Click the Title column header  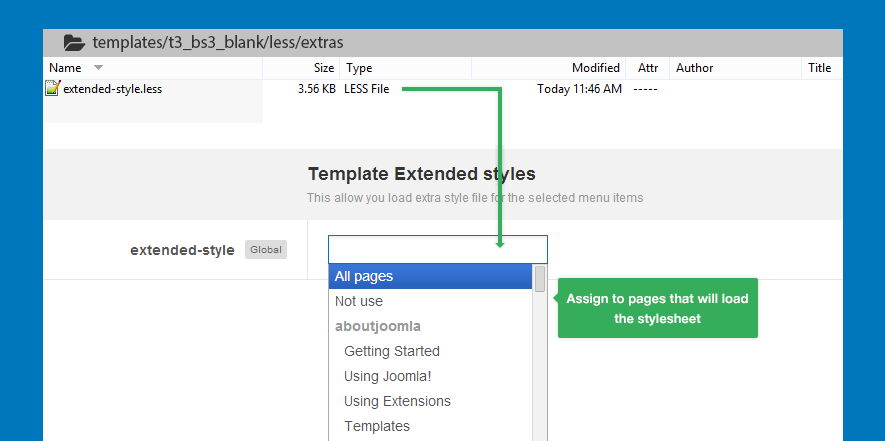[819, 68]
